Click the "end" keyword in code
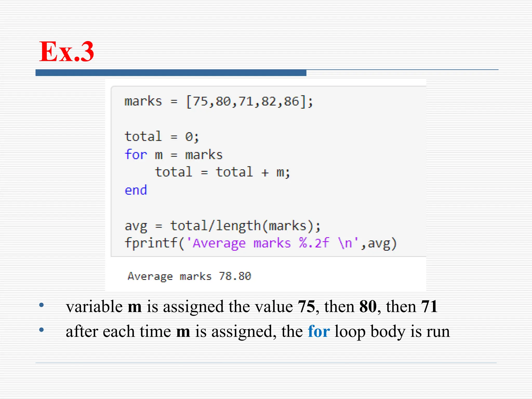The height and width of the screenshot is (399, 532). pos(136,190)
